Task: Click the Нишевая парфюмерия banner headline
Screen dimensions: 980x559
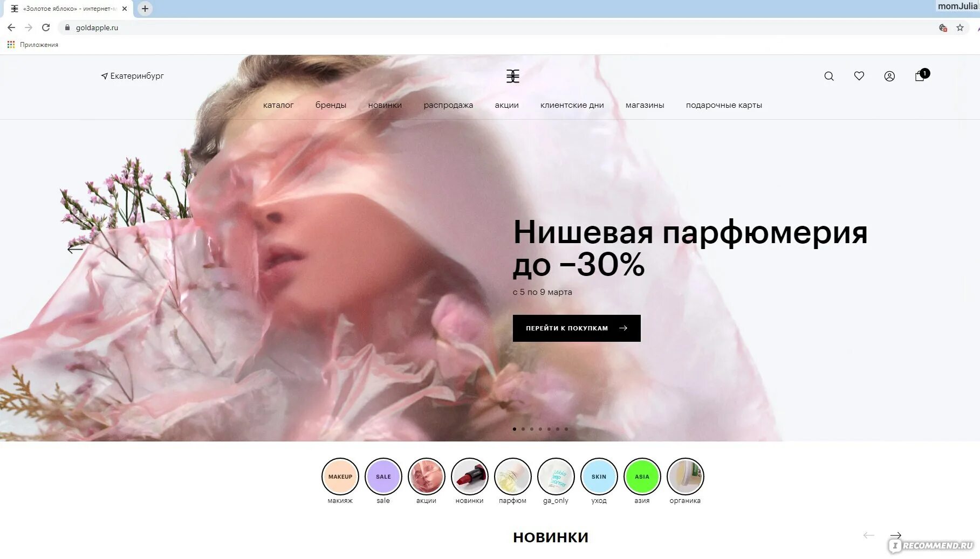Action: click(x=690, y=248)
